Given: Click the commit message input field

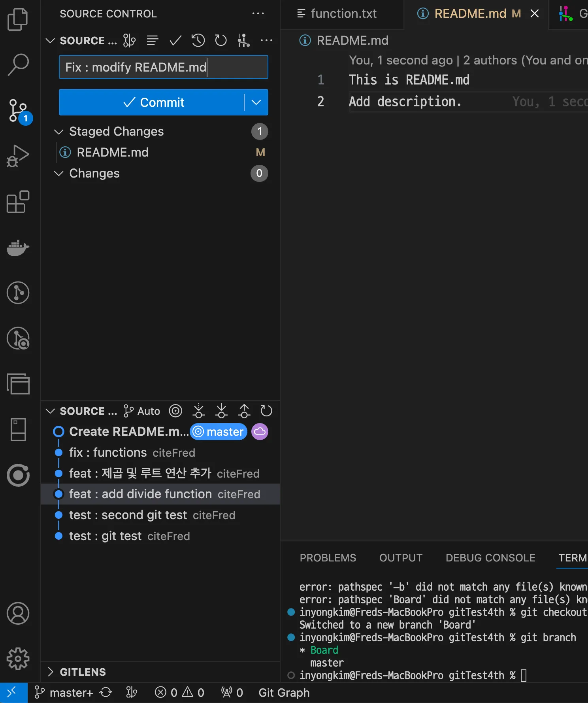Looking at the screenshot, I should 164,67.
